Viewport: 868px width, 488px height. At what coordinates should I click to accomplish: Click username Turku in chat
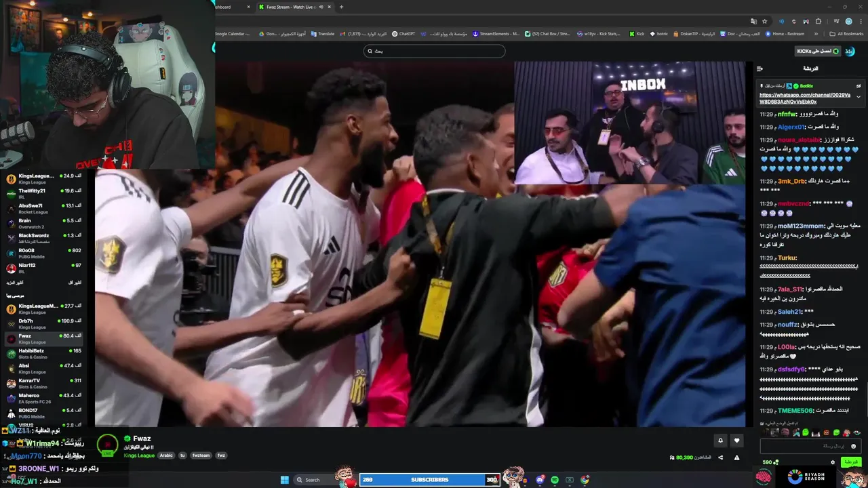[787, 258]
